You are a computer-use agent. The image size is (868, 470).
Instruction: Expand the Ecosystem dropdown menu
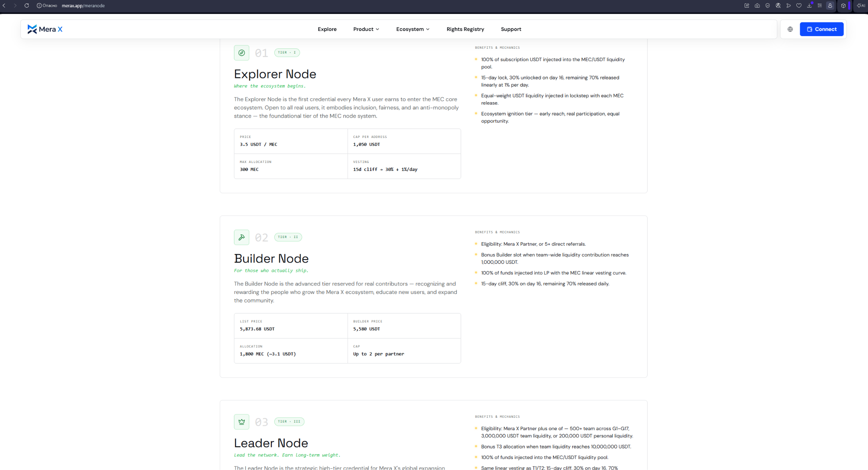(x=413, y=29)
